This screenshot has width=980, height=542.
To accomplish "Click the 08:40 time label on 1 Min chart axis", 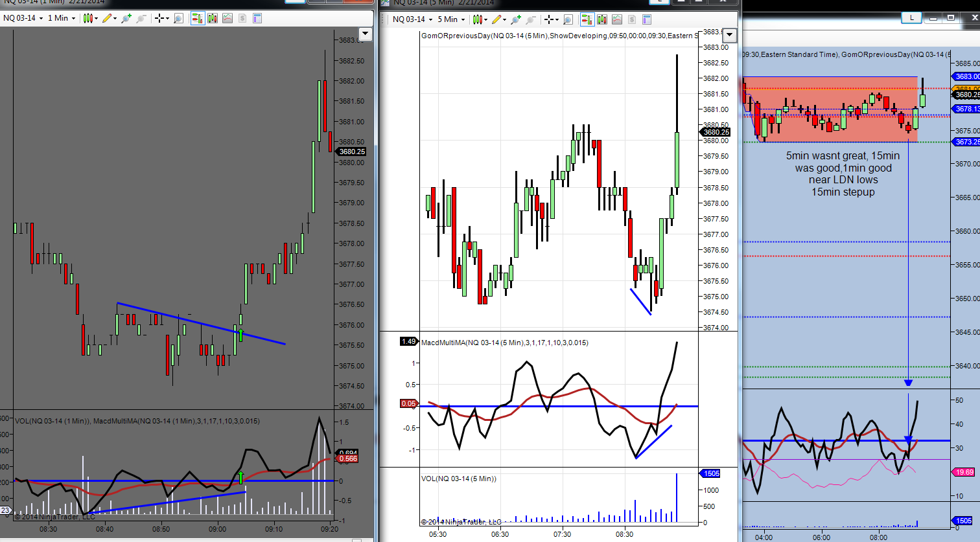I will click(x=104, y=529).
